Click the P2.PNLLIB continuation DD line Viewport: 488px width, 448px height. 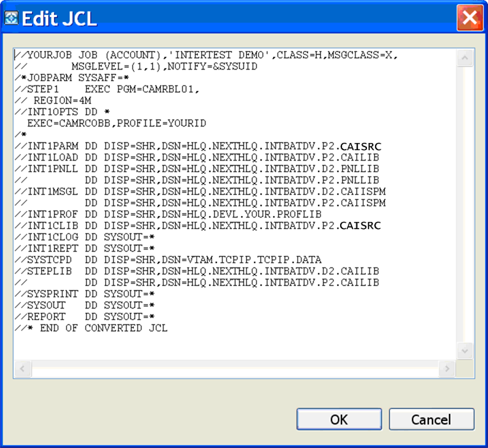[196, 180]
